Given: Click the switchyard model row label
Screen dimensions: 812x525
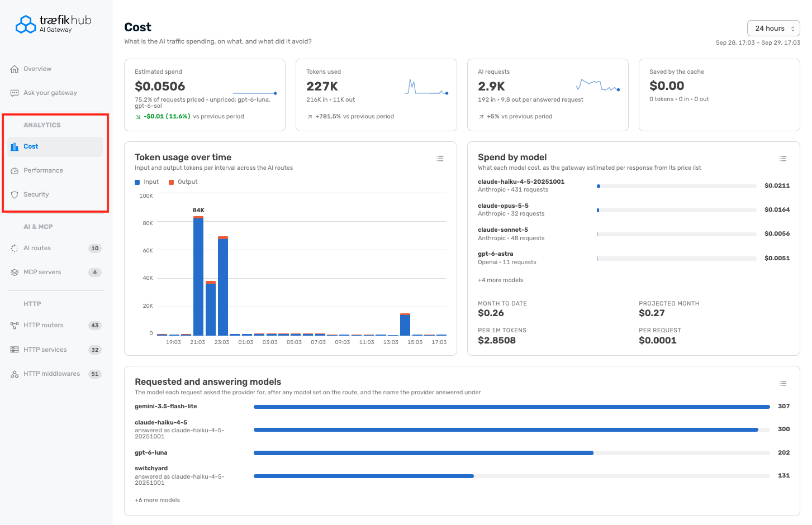Looking at the screenshot, I should 151,469.
